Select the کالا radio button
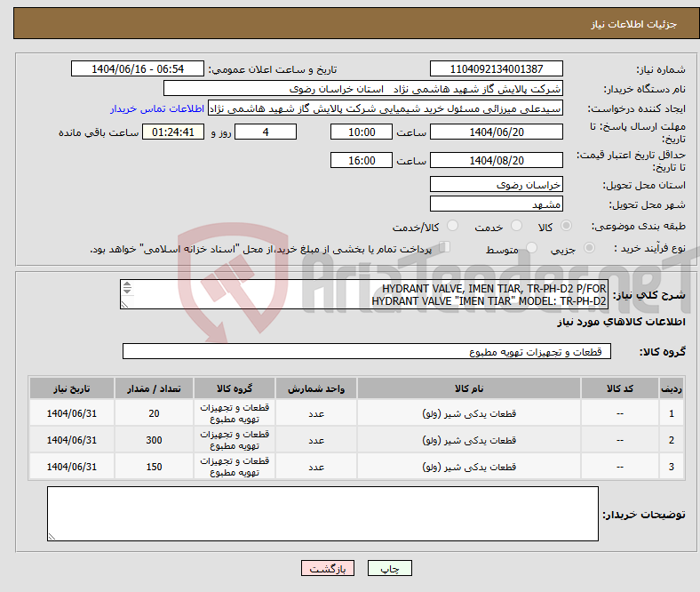 pyautogui.click(x=567, y=227)
